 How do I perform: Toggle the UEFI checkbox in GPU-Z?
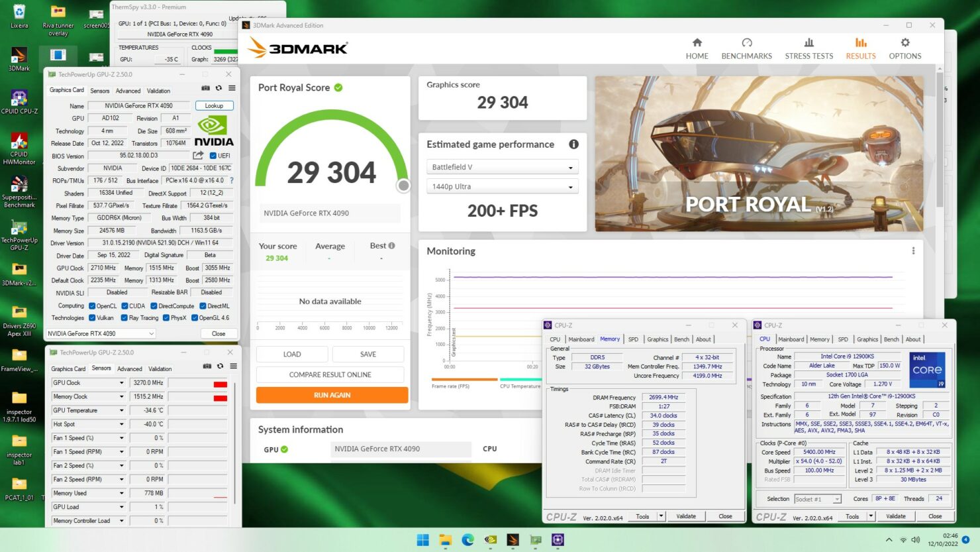(x=213, y=156)
